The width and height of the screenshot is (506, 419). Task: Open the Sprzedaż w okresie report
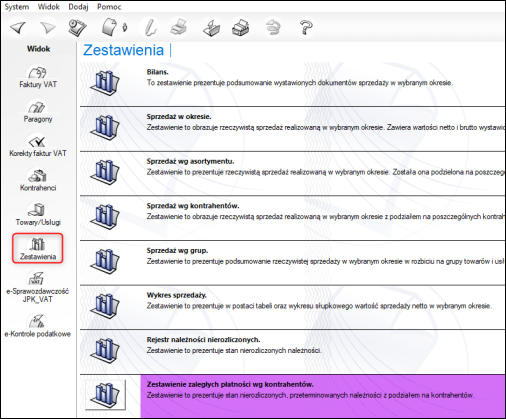point(179,117)
